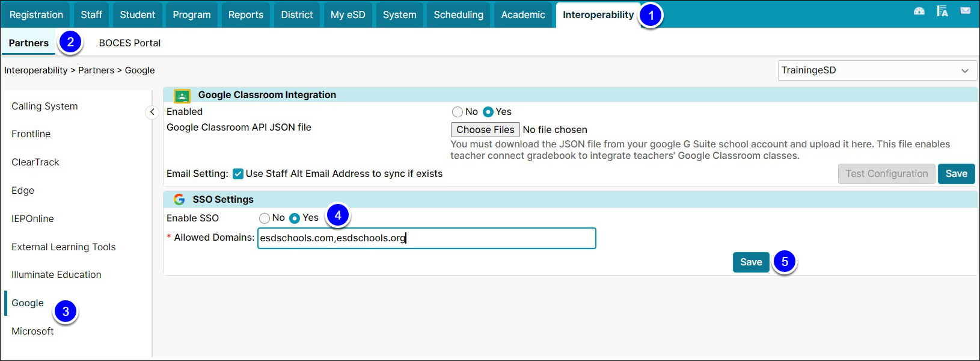The width and height of the screenshot is (980, 361).
Task: Select Illuminate Education partner
Action: pyautogui.click(x=56, y=274)
